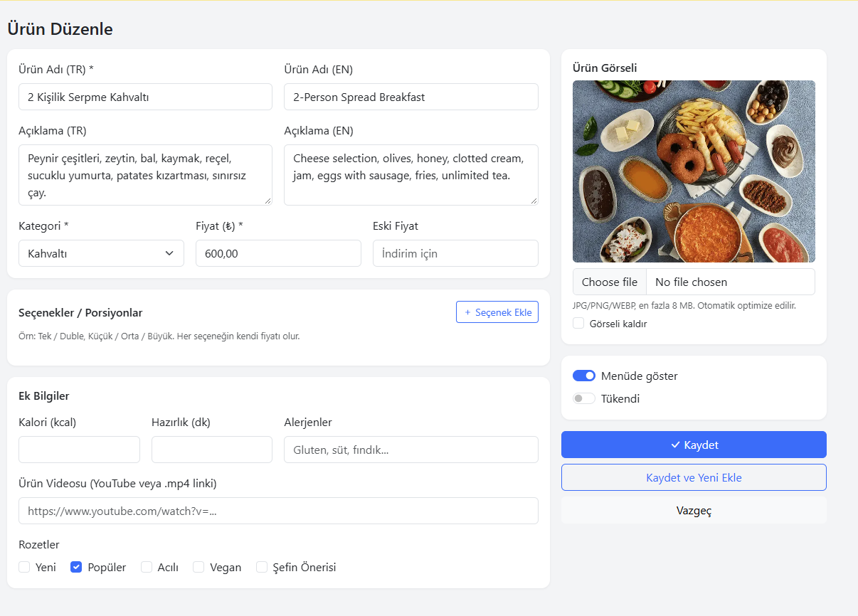Click the Ek Bilgiler section heading
Viewport: 858px width, 616px height.
point(44,396)
